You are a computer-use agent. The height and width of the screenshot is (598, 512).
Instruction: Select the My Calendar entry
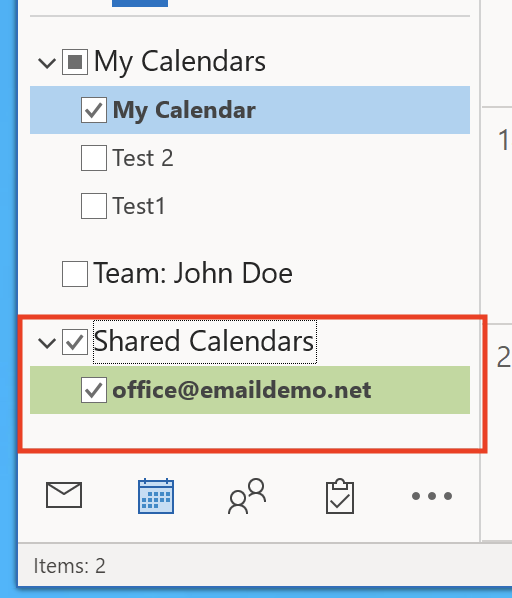(x=250, y=110)
